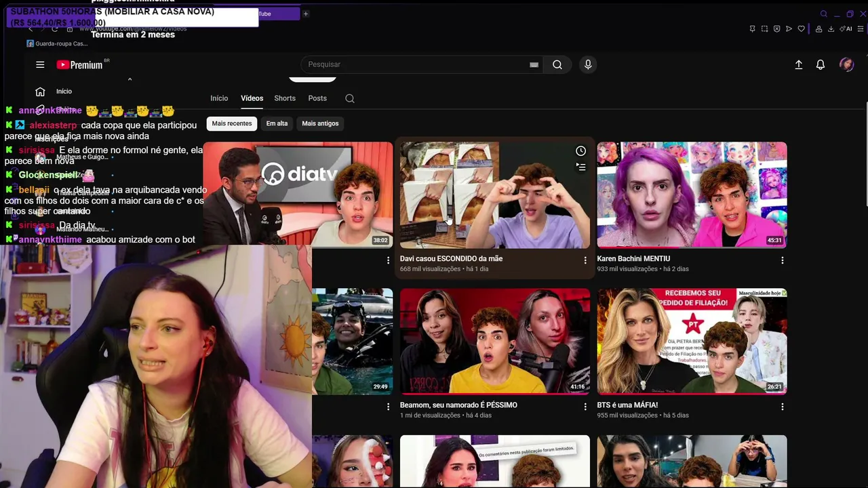Viewport: 868px width, 488px height.
Task: Open the browser tab search magnifier
Action: point(823,14)
